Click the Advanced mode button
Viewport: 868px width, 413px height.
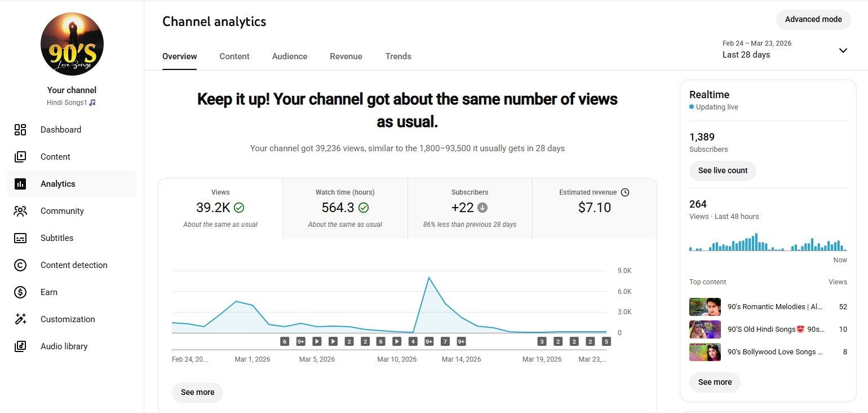tap(813, 19)
